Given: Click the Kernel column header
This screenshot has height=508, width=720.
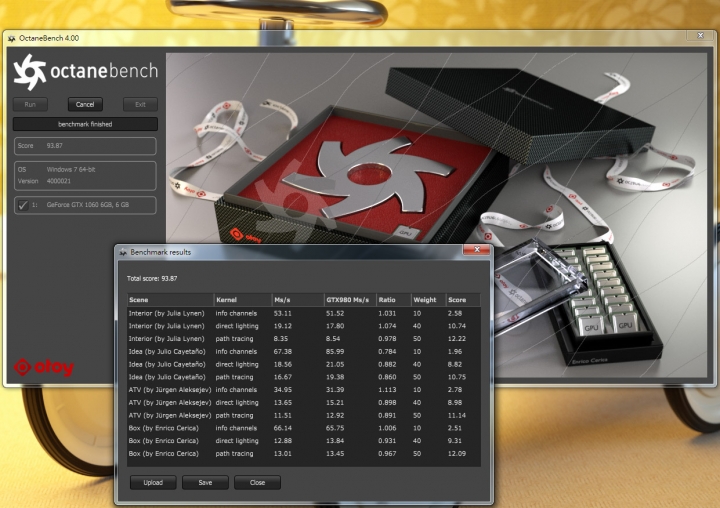Looking at the screenshot, I should [x=242, y=299].
